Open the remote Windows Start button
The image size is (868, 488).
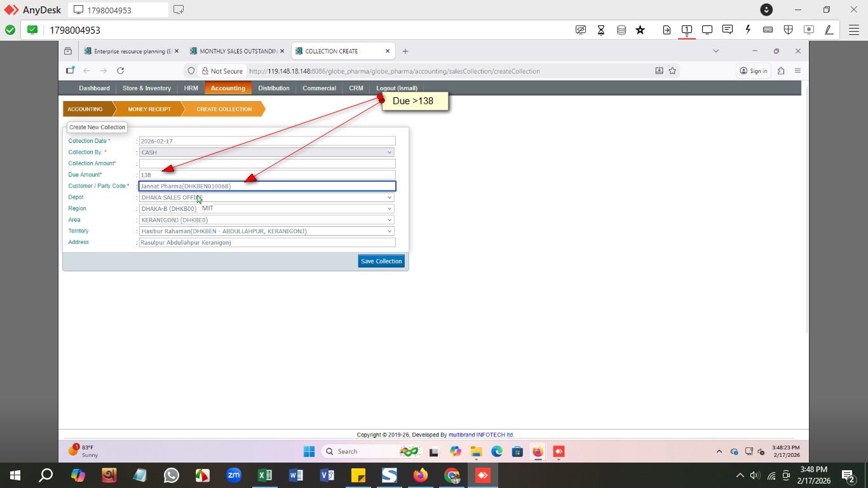[309, 451]
